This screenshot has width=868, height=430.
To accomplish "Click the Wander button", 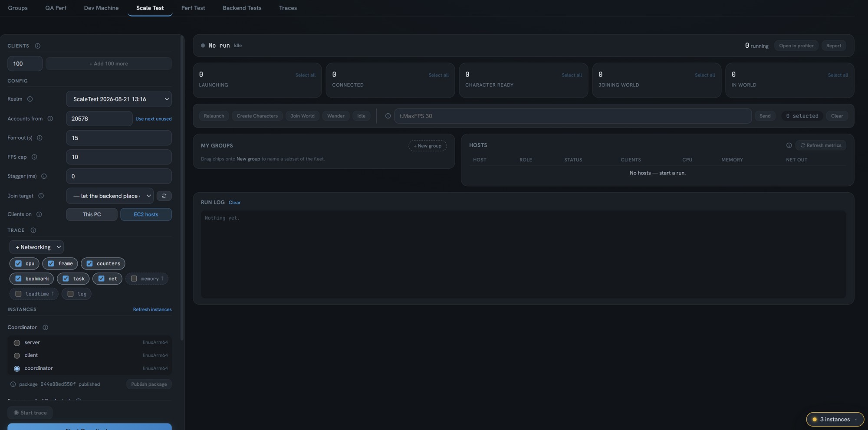I will (336, 116).
